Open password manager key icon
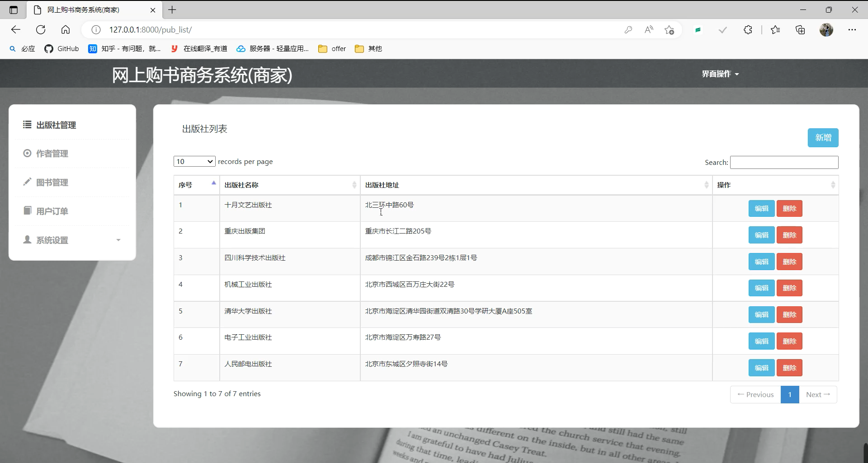Viewport: 868px width, 463px height. pyautogui.click(x=628, y=30)
